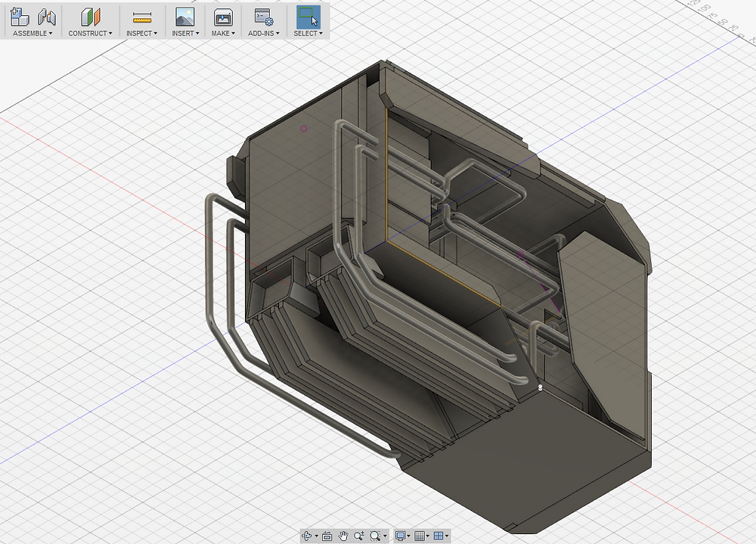Screen dimensions: 756x544
Task: Open the MAKE dropdown menu
Action: (x=223, y=33)
